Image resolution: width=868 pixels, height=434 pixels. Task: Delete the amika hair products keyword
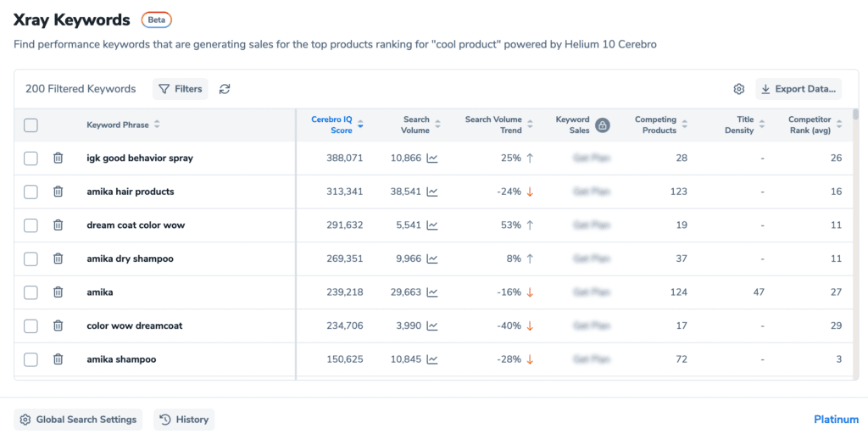58,192
